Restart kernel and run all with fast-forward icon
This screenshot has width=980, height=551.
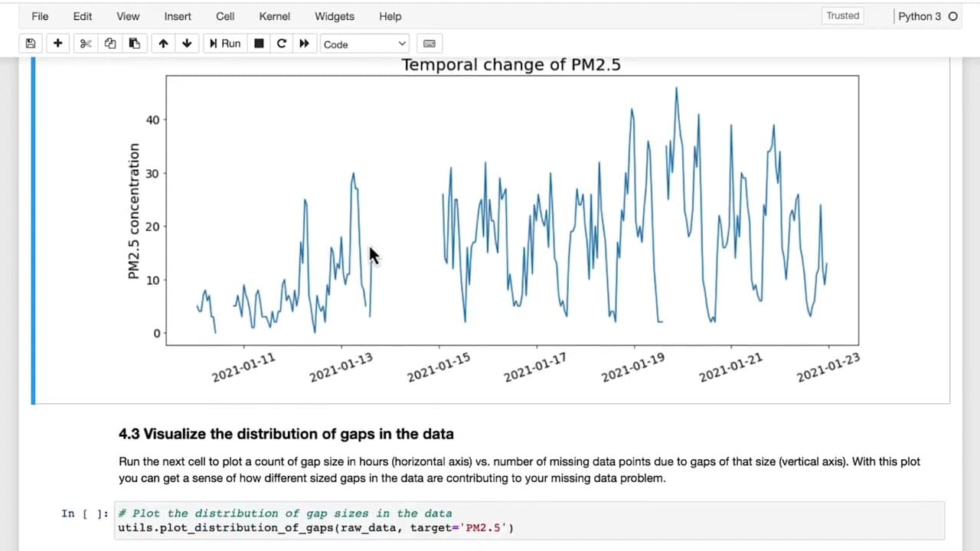pyautogui.click(x=304, y=44)
